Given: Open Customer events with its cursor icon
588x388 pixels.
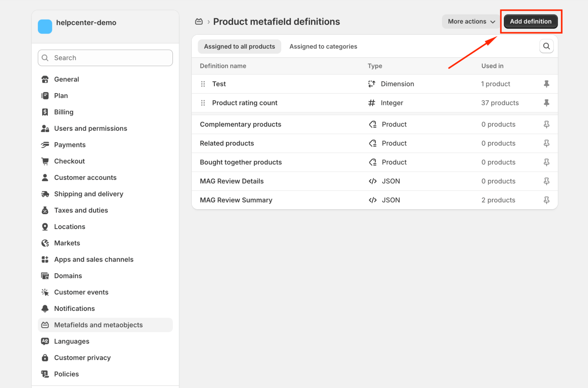Looking at the screenshot, I should pyautogui.click(x=45, y=292).
